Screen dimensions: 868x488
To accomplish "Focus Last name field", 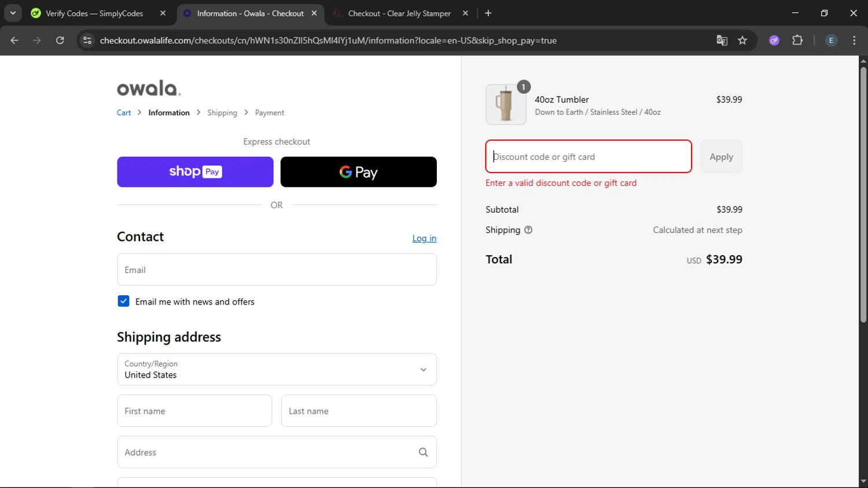I will 359,411.
